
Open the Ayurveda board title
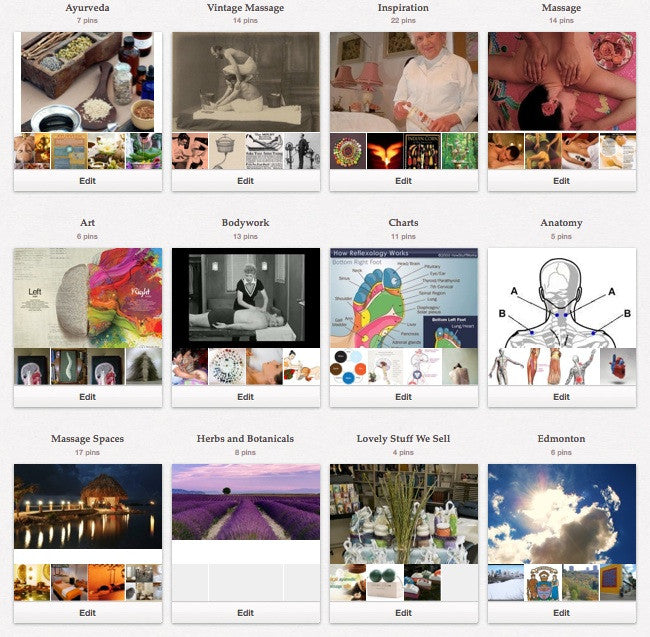tap(87, 8)
